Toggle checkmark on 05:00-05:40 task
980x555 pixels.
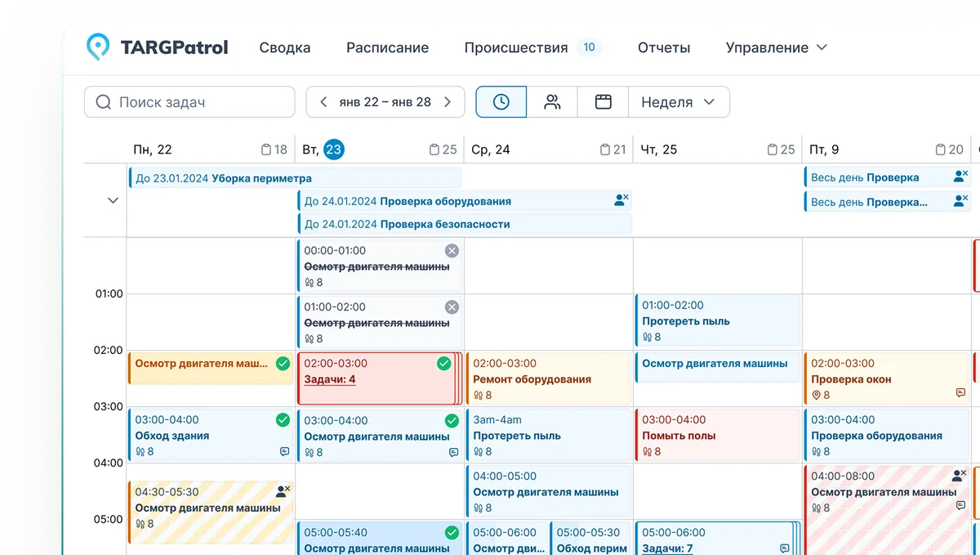452,533
